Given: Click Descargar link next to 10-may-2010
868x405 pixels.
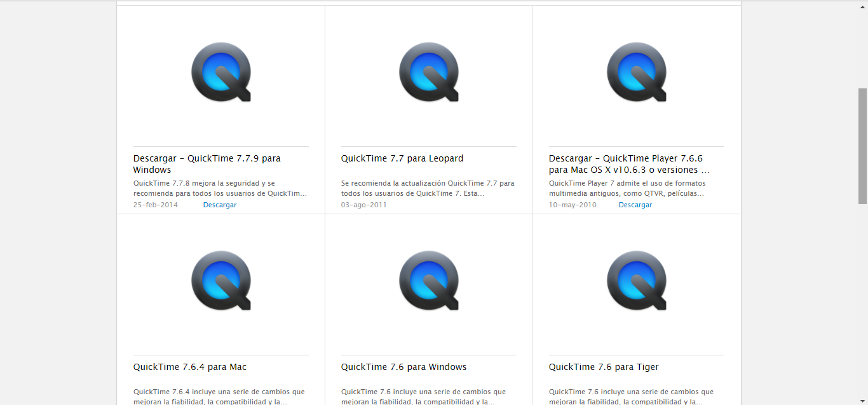Looking at the screenshot, I should pyautogui.click(x=635, y=205).
